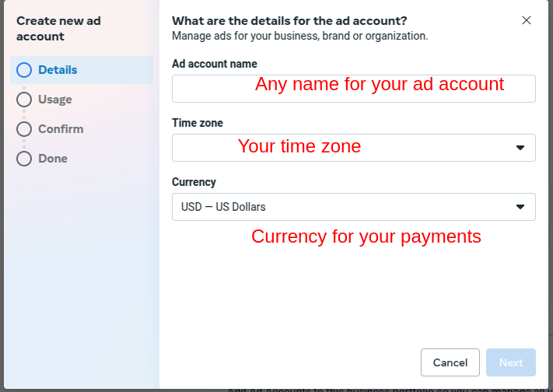Click the Done step circle icon
The height and width of the screenshot is (392, 553).
[x=24, y=159]
